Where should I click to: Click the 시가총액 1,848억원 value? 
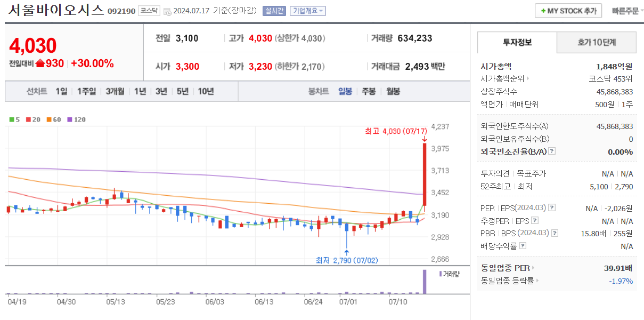[614, 67]
